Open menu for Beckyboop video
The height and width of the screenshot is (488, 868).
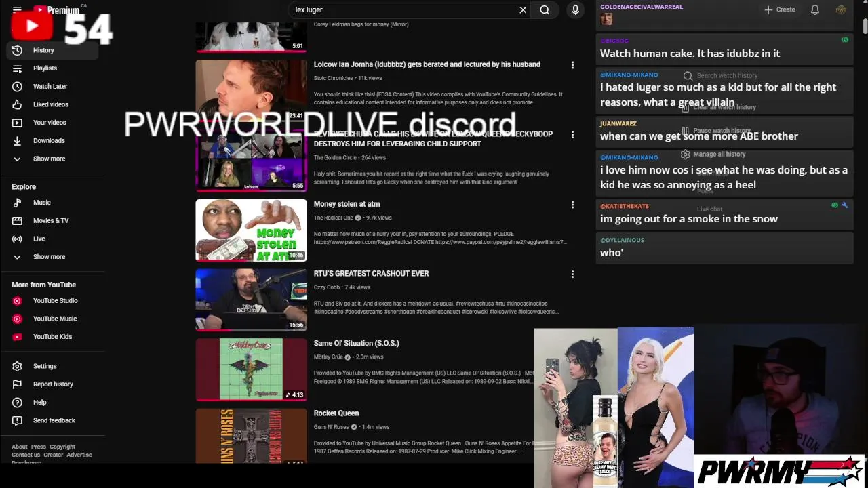[572, 135]
